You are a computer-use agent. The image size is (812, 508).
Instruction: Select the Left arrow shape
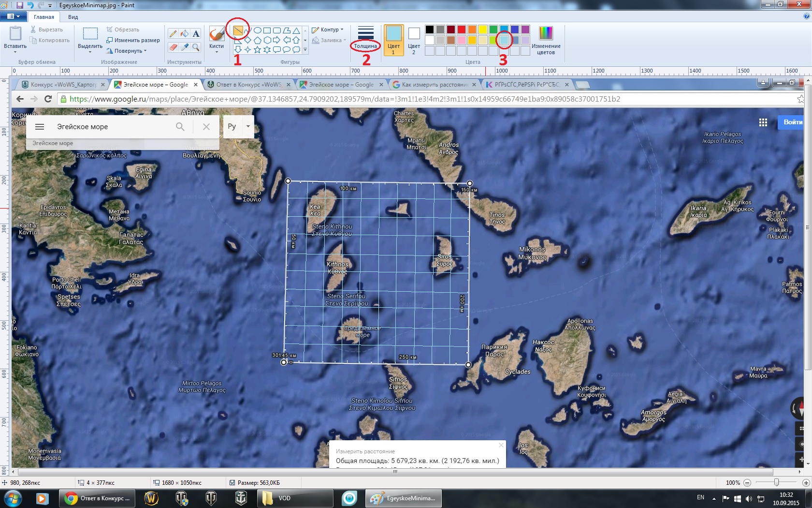[287, 40]
